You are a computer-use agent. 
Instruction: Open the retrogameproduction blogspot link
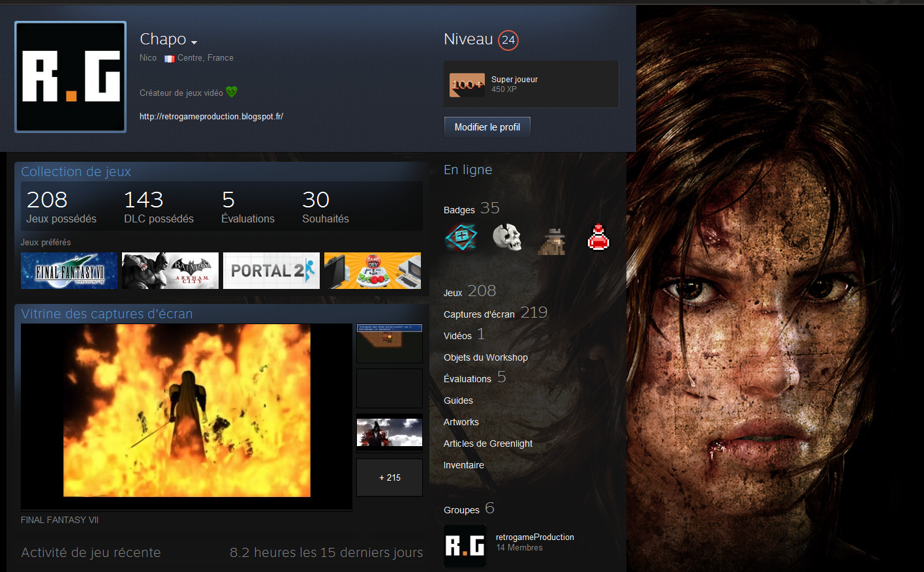pos(211,116)
